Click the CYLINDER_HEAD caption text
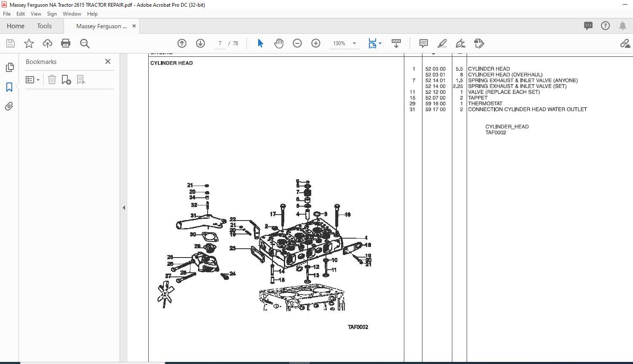Screen dimensions: 633x364 [x=507, y=127]
